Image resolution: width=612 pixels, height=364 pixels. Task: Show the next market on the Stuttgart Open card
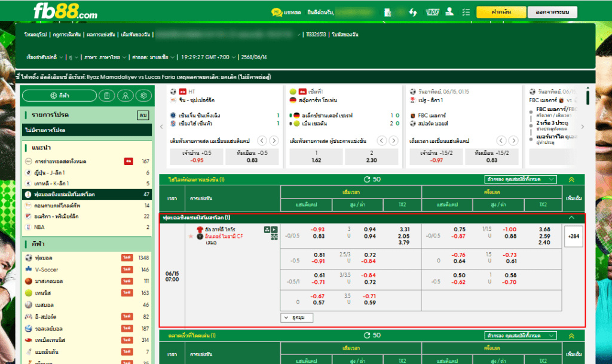393,140
